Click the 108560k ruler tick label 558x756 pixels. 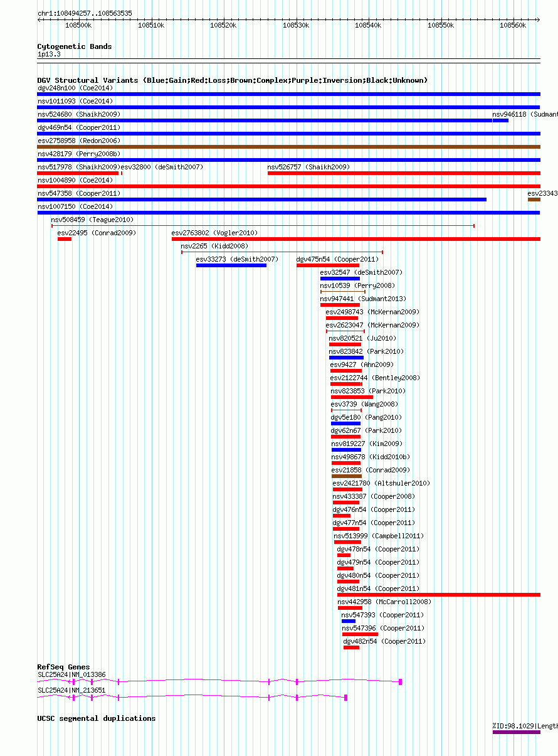point(513,26)
